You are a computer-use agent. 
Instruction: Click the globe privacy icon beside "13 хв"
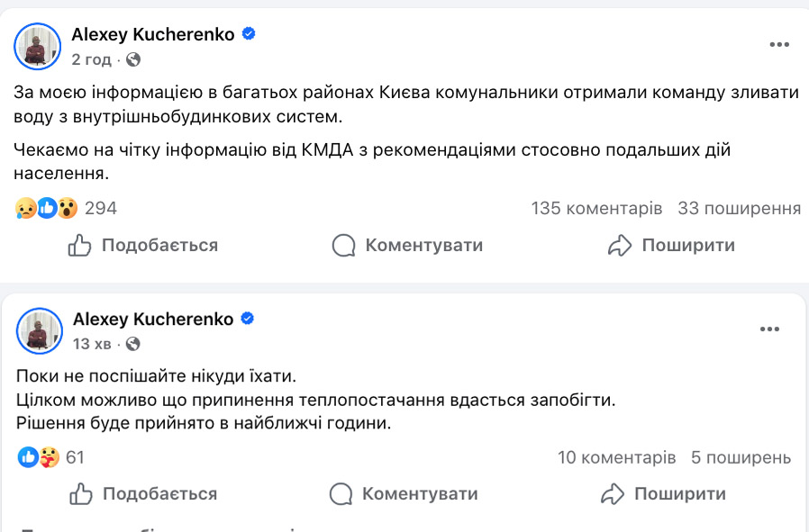[x=133, y=344]
